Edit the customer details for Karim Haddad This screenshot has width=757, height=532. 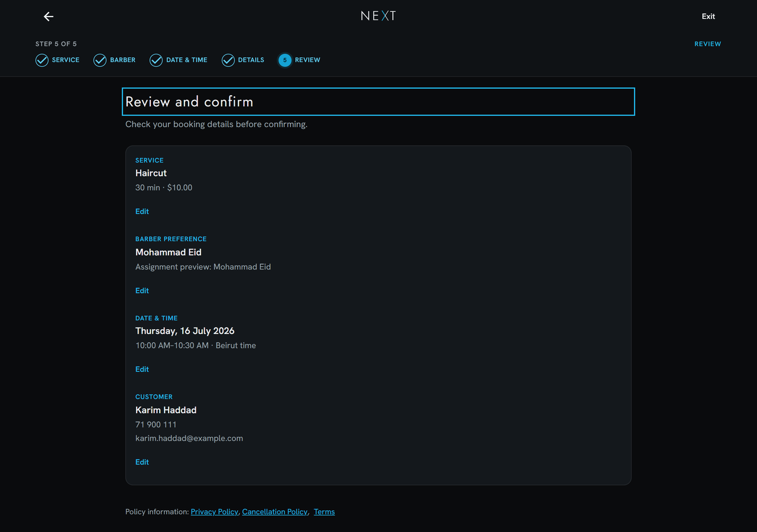coord(142,462)
